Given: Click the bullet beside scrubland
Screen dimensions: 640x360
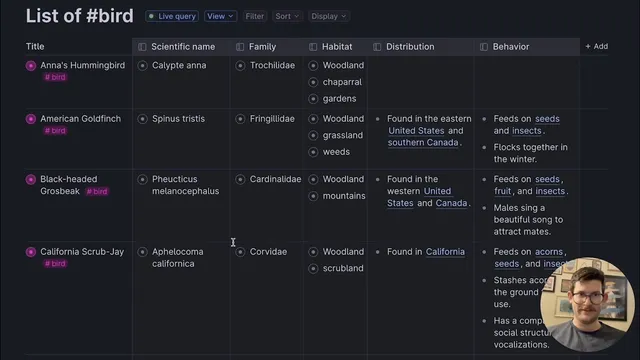Looking at the screenshot, I should 313,268.
